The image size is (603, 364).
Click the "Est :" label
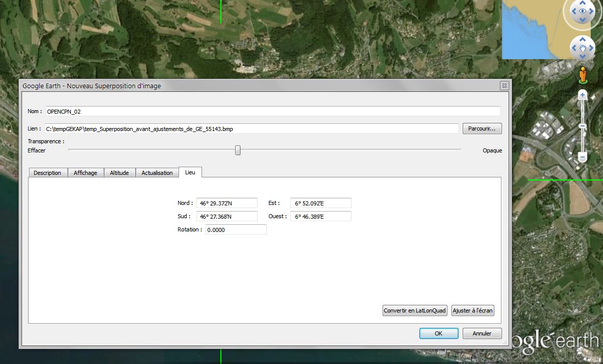tap(274, 203)
